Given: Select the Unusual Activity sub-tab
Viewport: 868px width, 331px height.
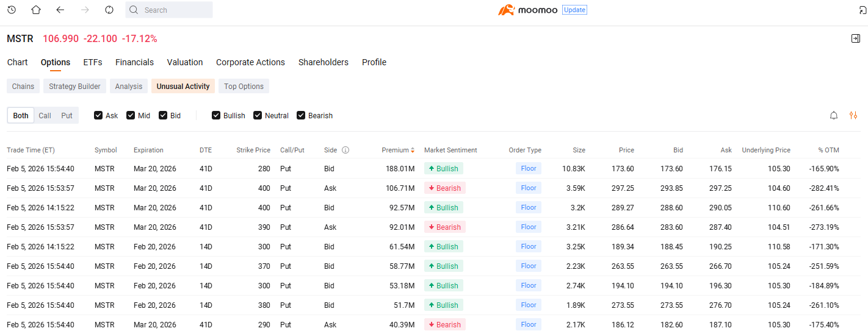Looking at the screenshot, I should tap(183, 86).
